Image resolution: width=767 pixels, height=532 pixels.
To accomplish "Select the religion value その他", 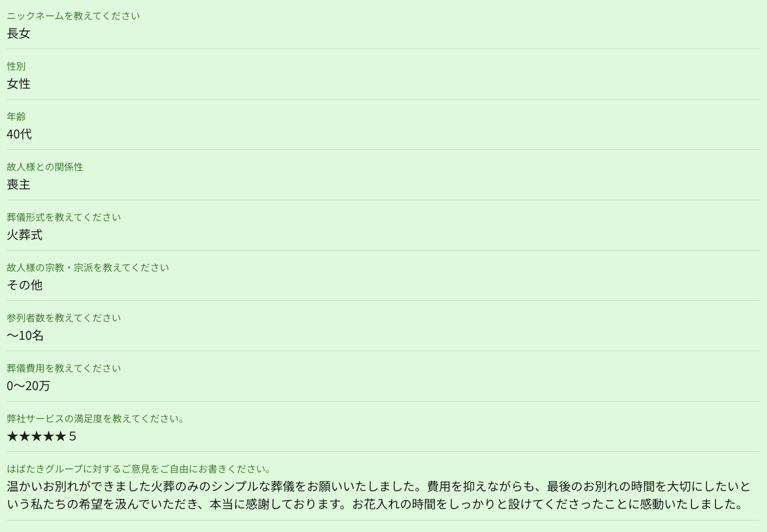I will pyautogui.click(x=25, y=285).
